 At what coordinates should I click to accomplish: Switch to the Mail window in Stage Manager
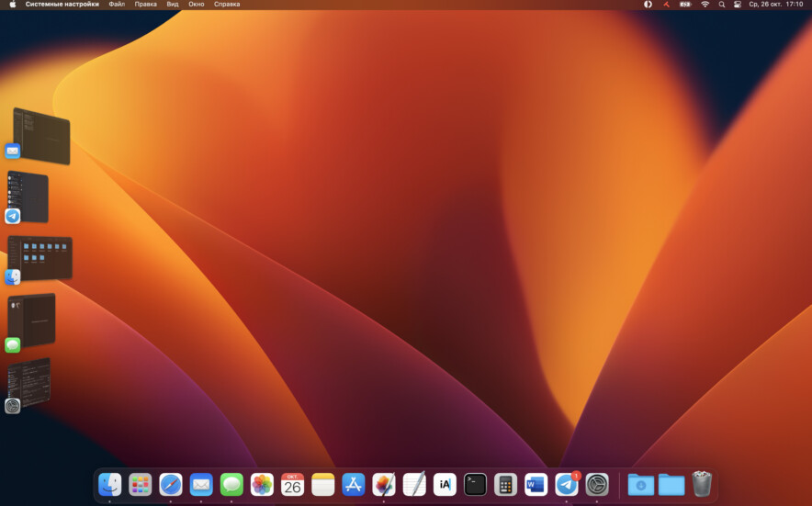pyautogui.click(x=41, y=136)
